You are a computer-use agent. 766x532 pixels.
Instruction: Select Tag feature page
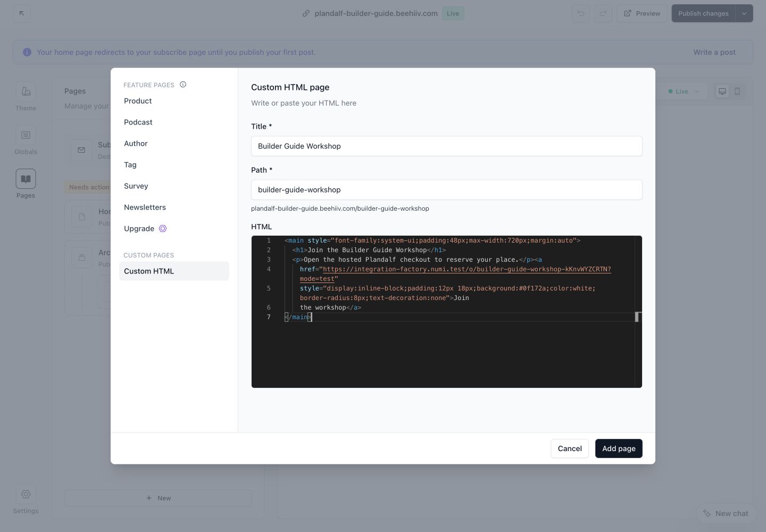174,165
